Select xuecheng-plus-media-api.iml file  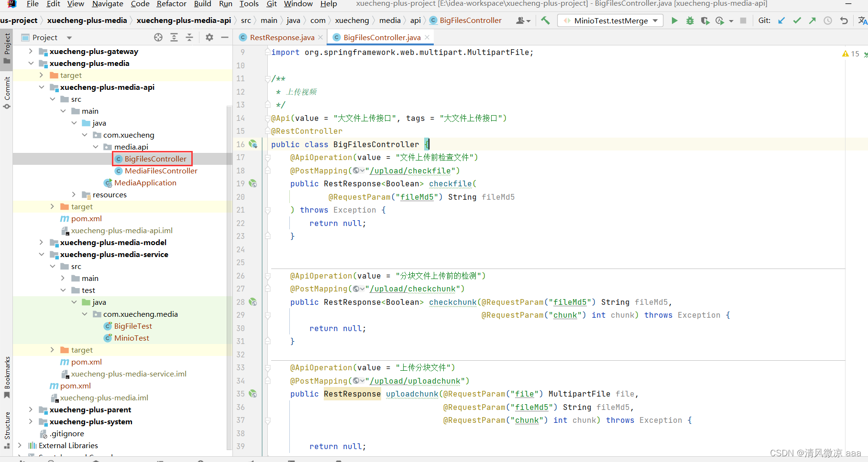pyautogui.click(x=121, y=230)
